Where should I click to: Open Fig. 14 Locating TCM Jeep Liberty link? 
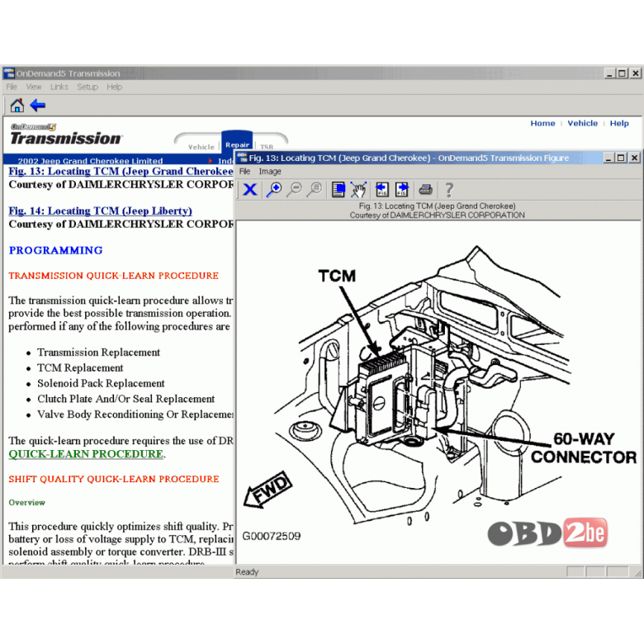[x=100, y=211]
